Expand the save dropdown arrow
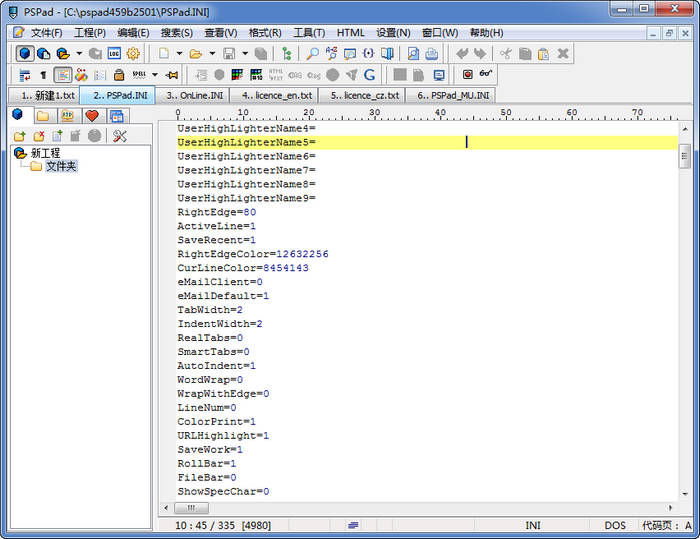 [245, 54]
